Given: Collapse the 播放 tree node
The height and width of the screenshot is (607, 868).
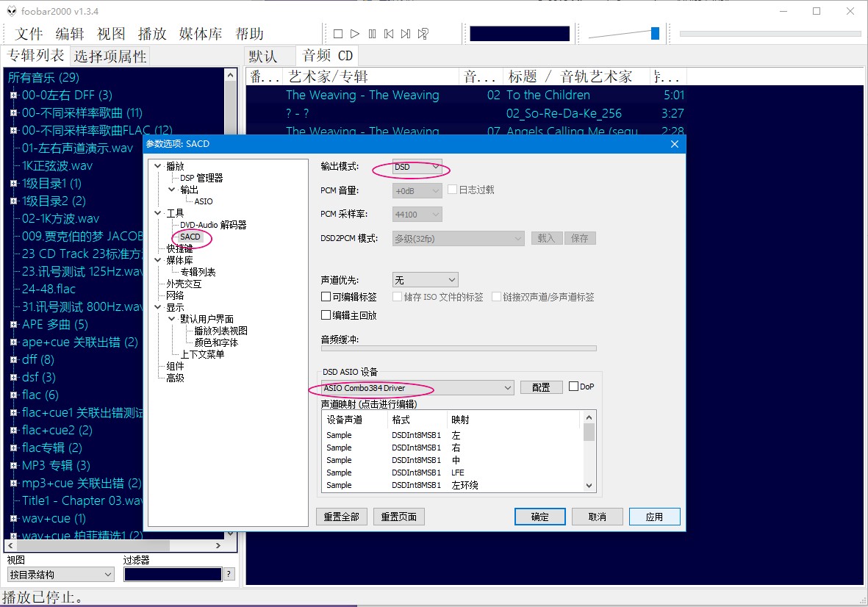Looking at the screenshot, I should [158, 166].
